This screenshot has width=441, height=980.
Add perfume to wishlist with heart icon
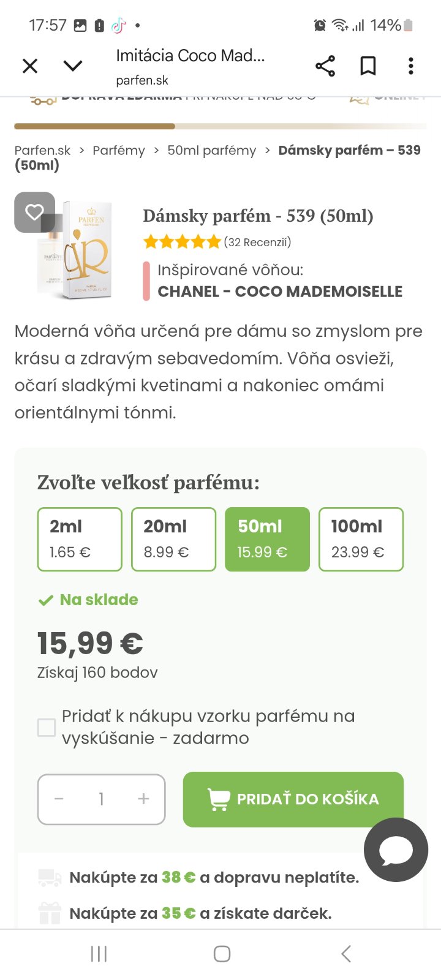point(34,212)
